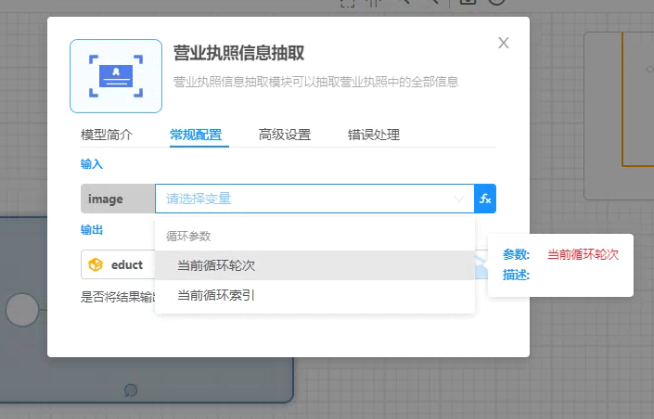Click the module description text under title
The width and height of the screenshot is (654, 419).
tap(316, 81)
